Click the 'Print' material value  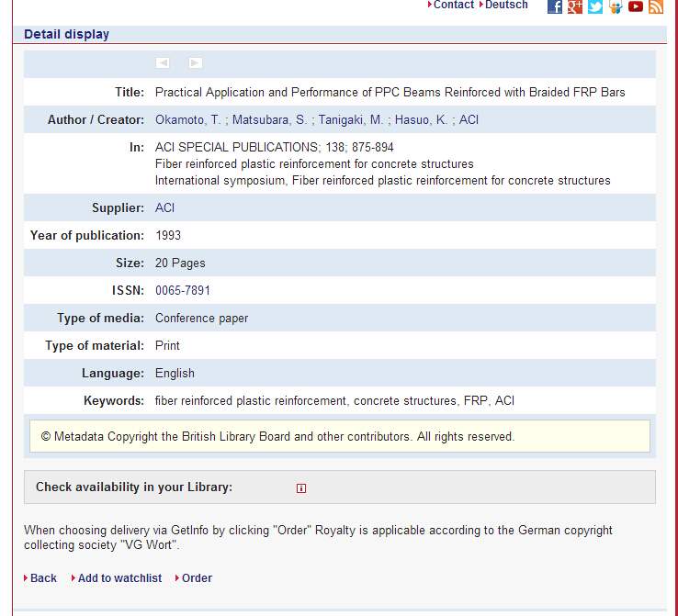167,345
